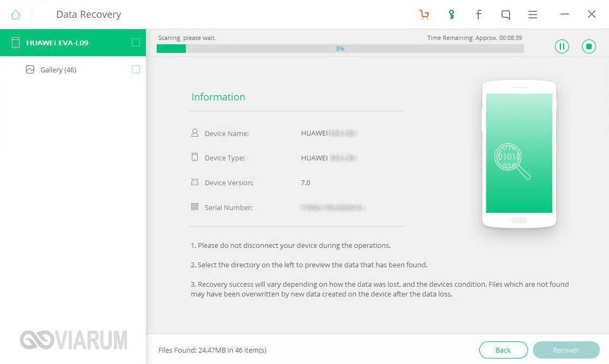Open the hamburger menu
The width and height of the screenshot is (609, 364).
tap(533, 15)
